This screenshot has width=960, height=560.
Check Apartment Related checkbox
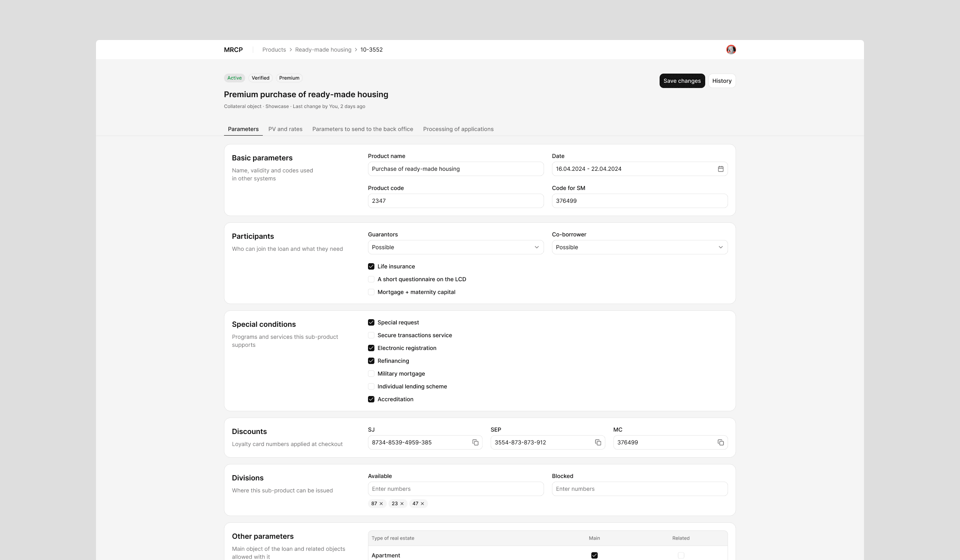click(x=681, y=555)
